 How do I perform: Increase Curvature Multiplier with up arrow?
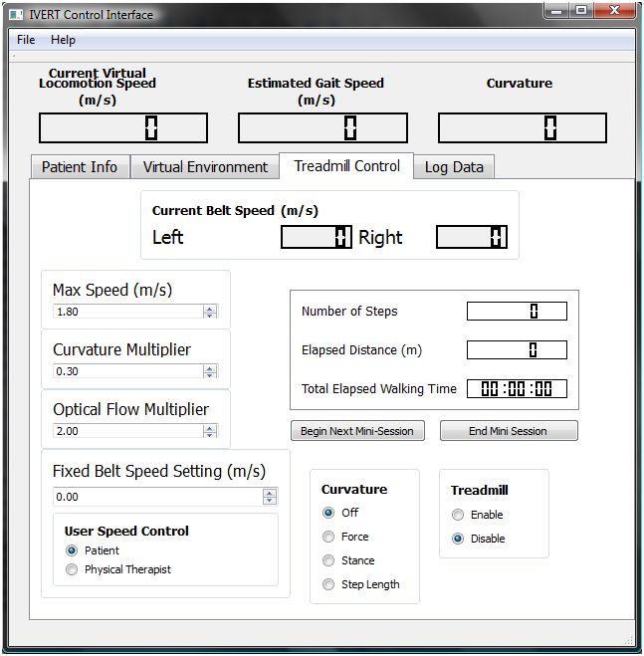pyautogui.click(x=210, y=367)
